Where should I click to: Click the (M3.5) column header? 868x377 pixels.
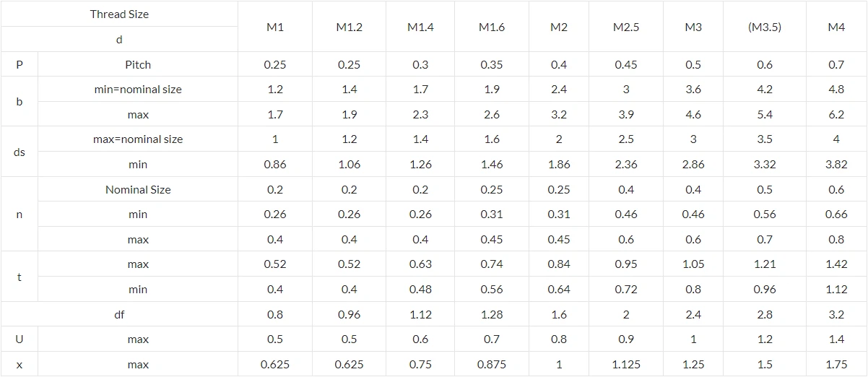[765, 27]
